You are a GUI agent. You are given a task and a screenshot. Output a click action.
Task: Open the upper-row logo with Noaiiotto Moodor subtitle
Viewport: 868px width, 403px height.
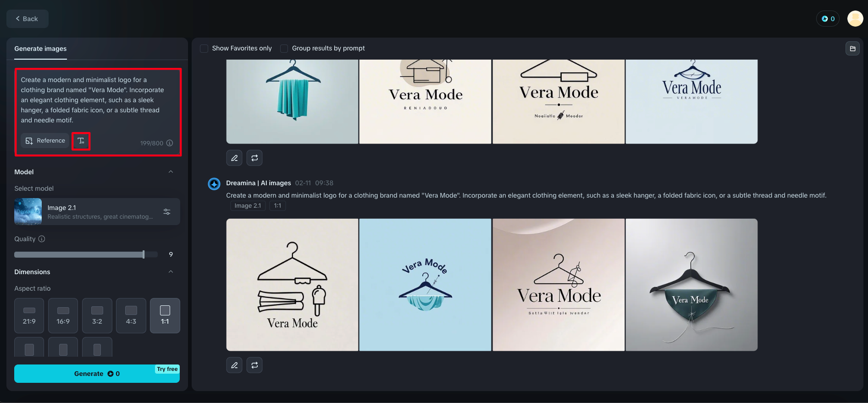(558, 101)
